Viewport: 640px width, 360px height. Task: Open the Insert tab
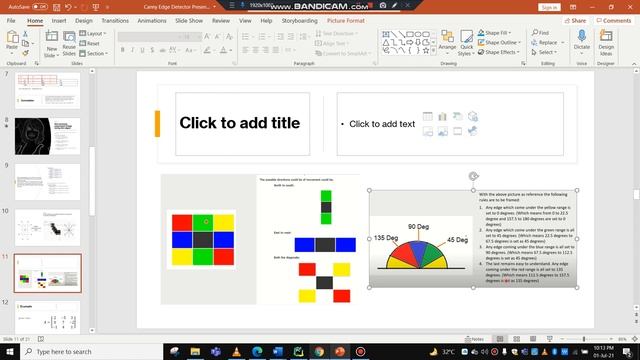[x=59, y=20]
